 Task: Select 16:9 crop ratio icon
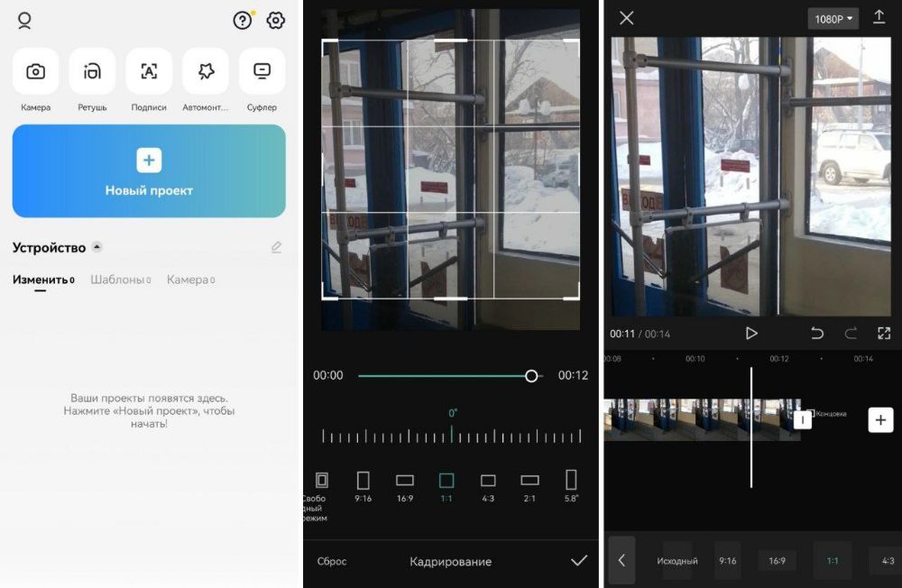(405, 480)
